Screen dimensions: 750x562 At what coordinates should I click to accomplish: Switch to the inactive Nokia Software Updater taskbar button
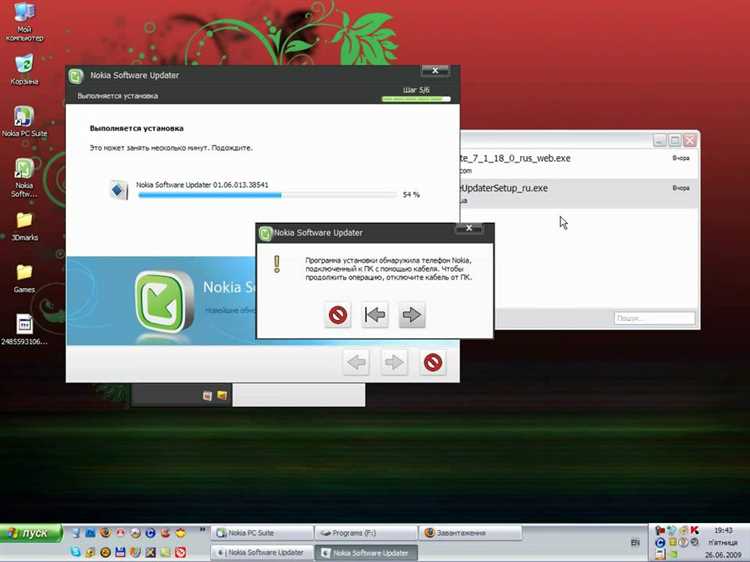pos(262,553)
